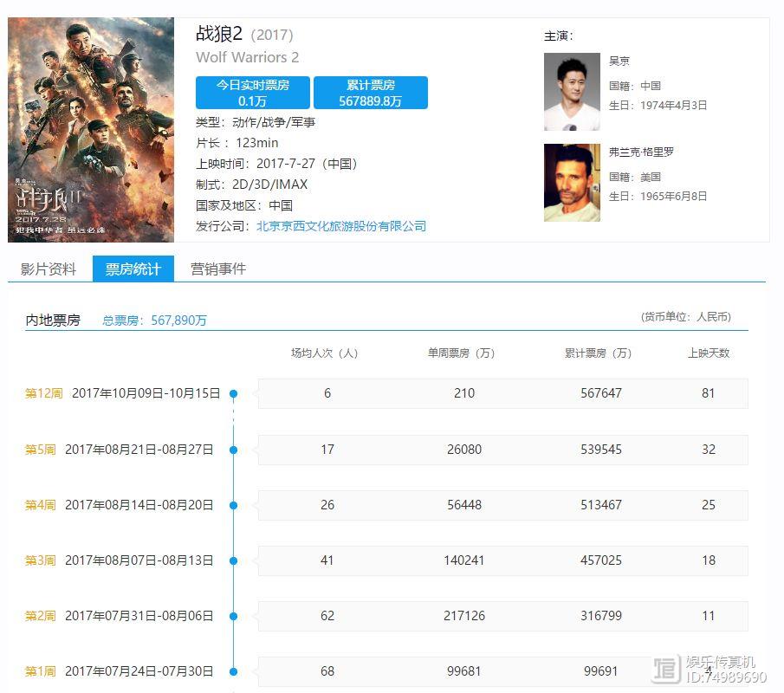Screen dimensions: 784x693
Task: Click the 累计票房 567889.8万 button
Action: (x=371, y=93)
